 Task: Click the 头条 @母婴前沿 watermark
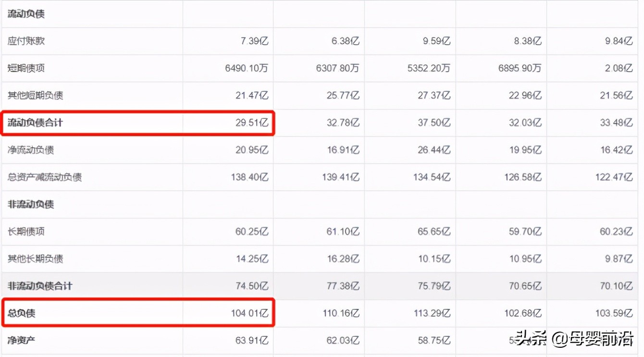[575, 339]
